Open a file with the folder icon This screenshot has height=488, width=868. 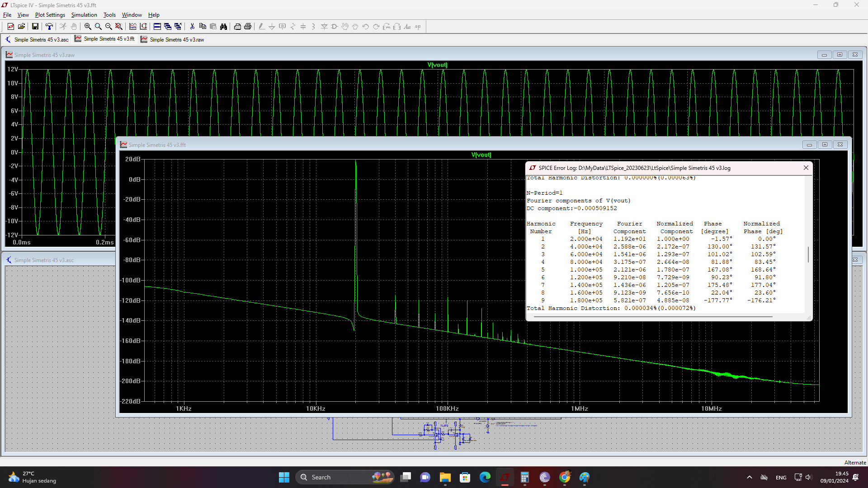click(x=21, y=27)
